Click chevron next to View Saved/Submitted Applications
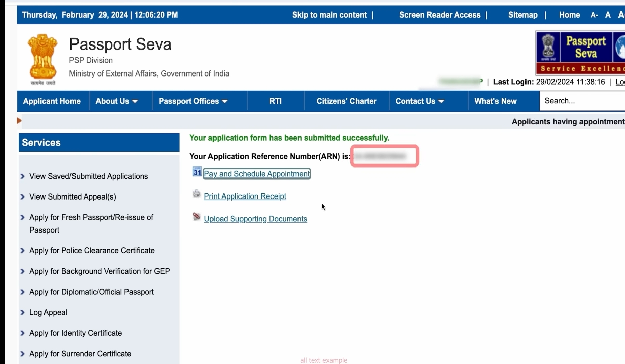Screen dimensions: 625x364 (x=23, y=176)
